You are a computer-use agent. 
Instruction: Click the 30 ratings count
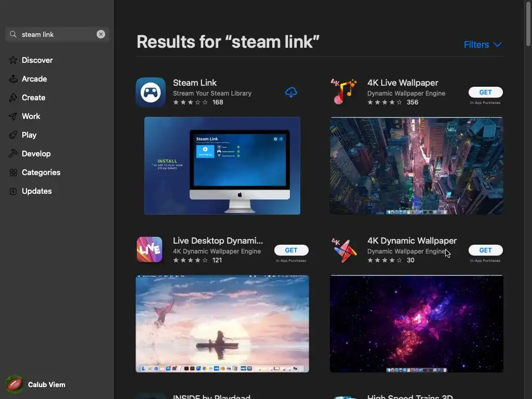click(410, 260)
